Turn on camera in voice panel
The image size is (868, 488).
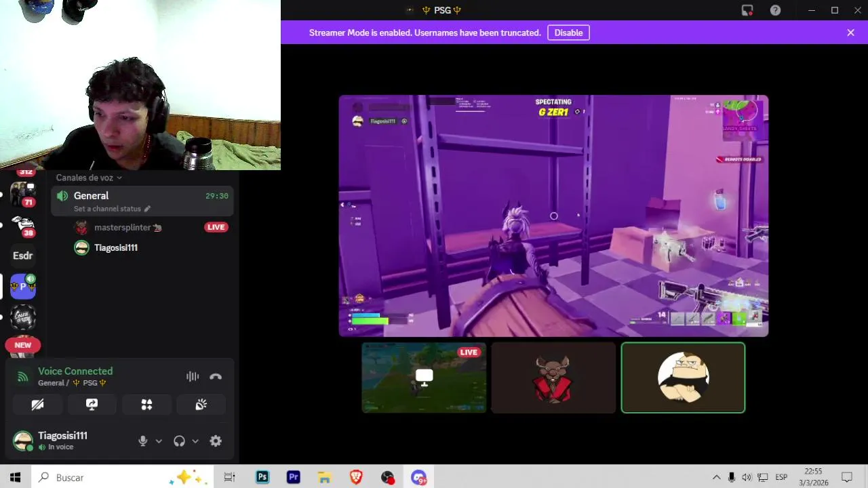click(37, 405)
